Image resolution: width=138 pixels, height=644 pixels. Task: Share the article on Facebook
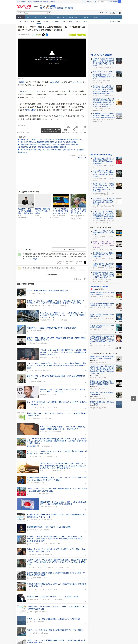(47, 35)
